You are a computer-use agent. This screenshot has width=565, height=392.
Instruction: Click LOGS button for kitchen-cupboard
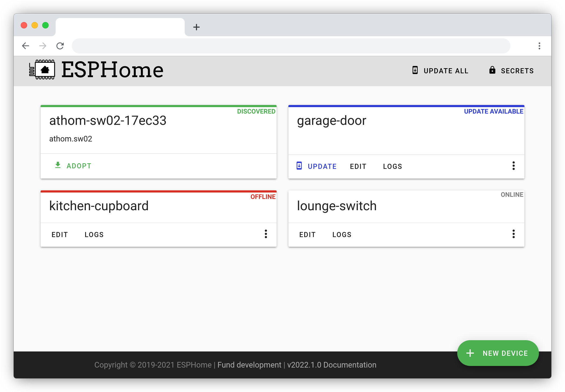click(x=94, y=235)
